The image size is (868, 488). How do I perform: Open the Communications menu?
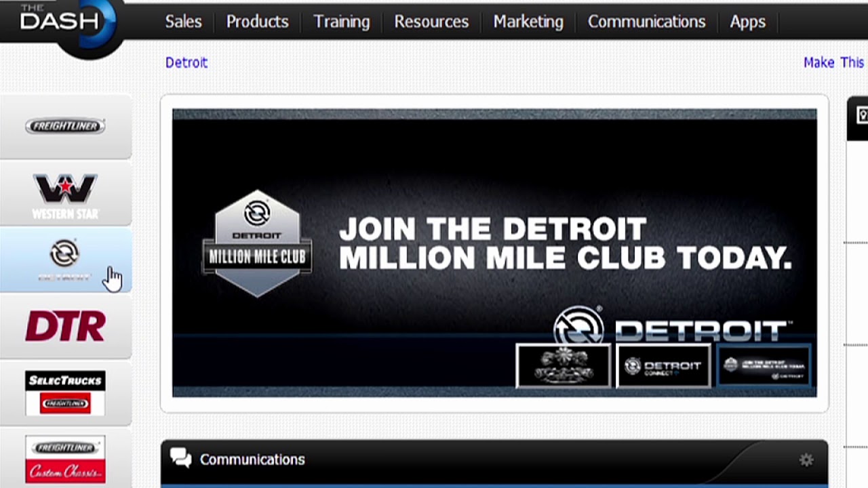click(x=647, y=22)
